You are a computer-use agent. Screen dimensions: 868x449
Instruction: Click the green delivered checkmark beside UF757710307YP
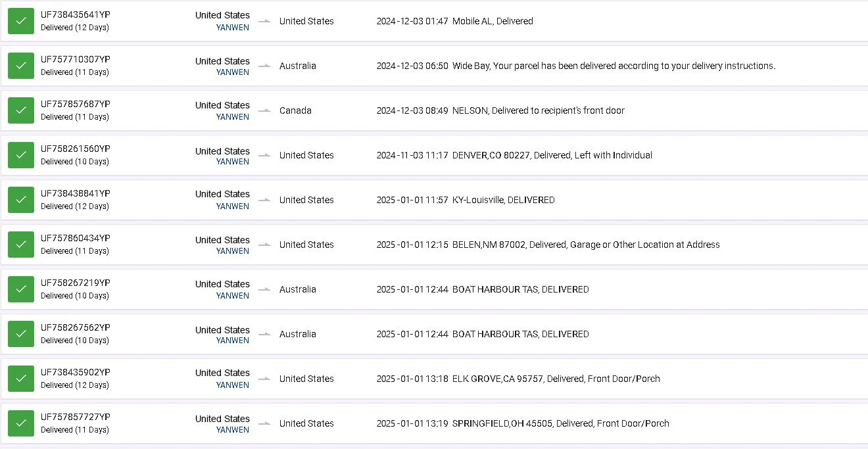(x=21, y=66)
